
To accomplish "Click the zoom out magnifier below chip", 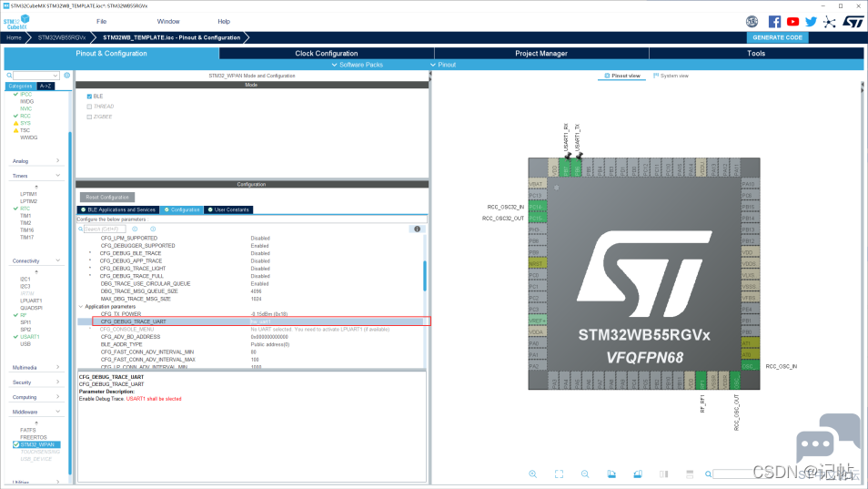I will point(585,474).
